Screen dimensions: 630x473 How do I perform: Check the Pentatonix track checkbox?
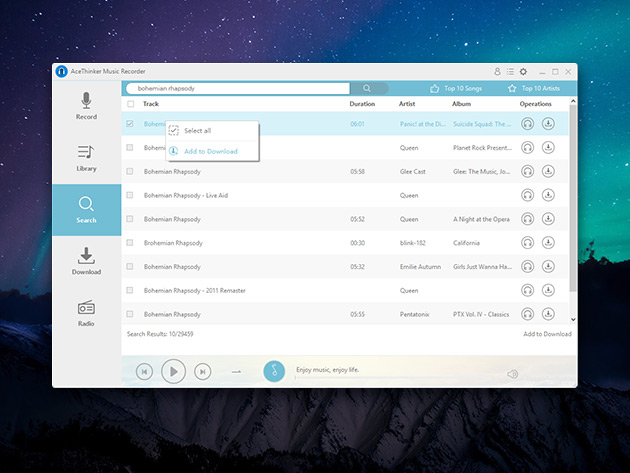coord(130,313)
